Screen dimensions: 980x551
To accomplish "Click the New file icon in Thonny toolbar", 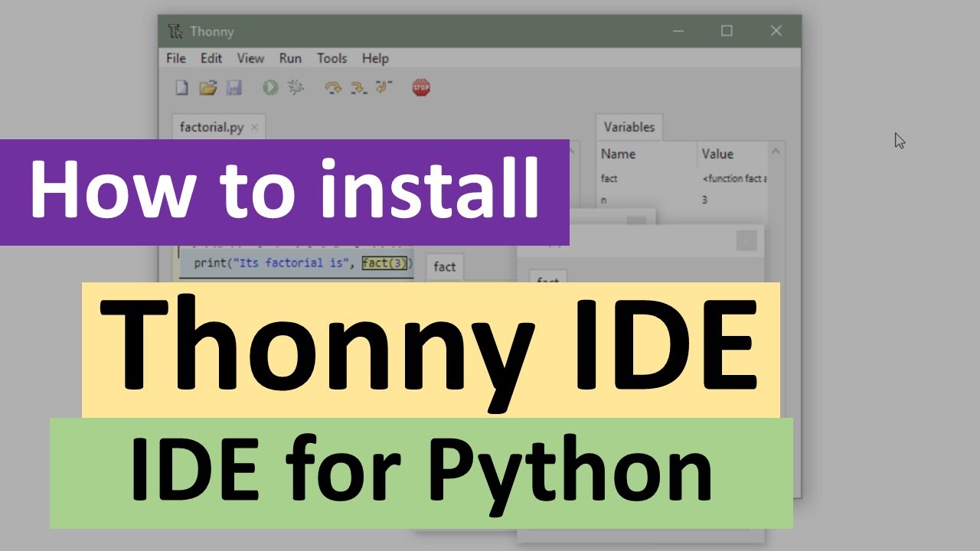I will 181,88.
